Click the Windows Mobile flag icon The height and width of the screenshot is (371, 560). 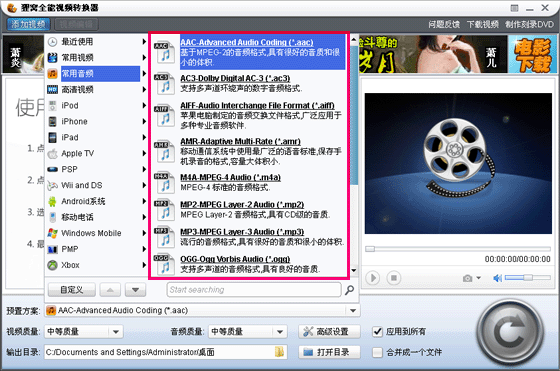coord(52,233)
